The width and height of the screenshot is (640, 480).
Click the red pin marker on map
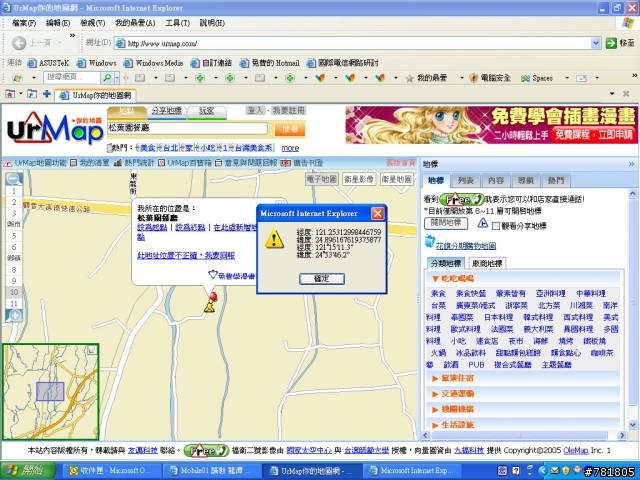[x=212, y=296]
